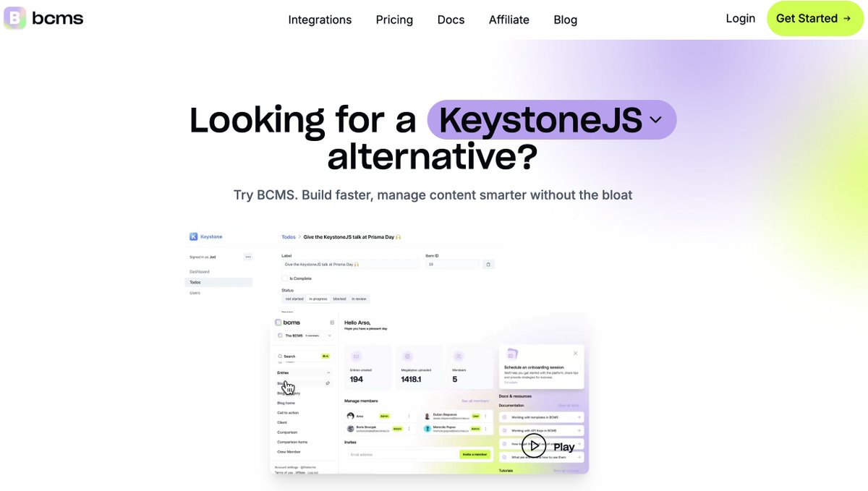Open the Pricing page
The width and height of the screenshot is (868, 491).
[394, 20]
